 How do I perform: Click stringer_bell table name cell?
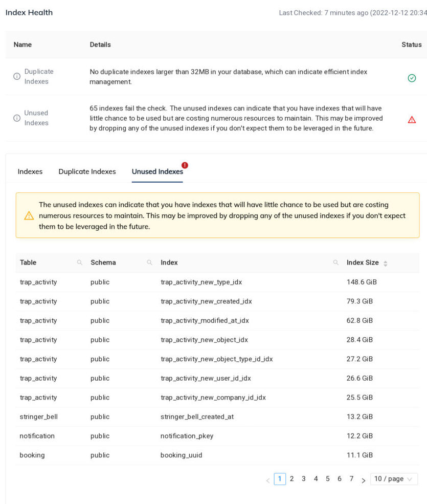[38, 417]
